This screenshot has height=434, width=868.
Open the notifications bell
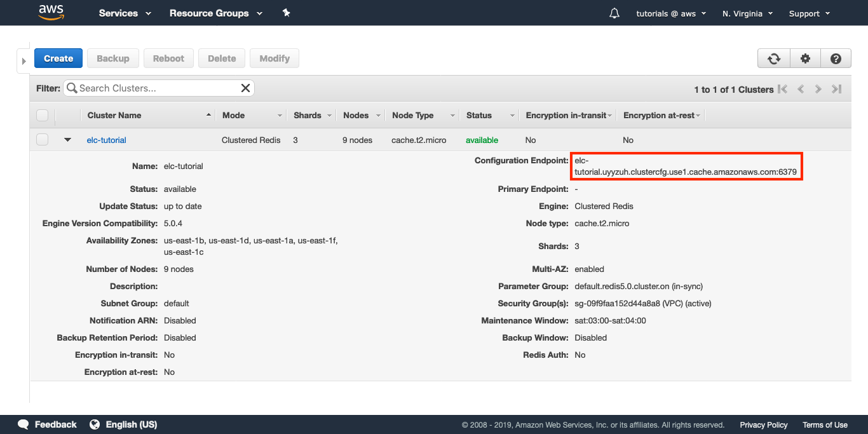pos(614,13)
